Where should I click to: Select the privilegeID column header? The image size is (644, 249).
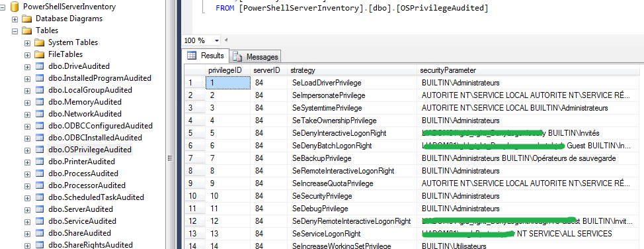tap(228, 70)
